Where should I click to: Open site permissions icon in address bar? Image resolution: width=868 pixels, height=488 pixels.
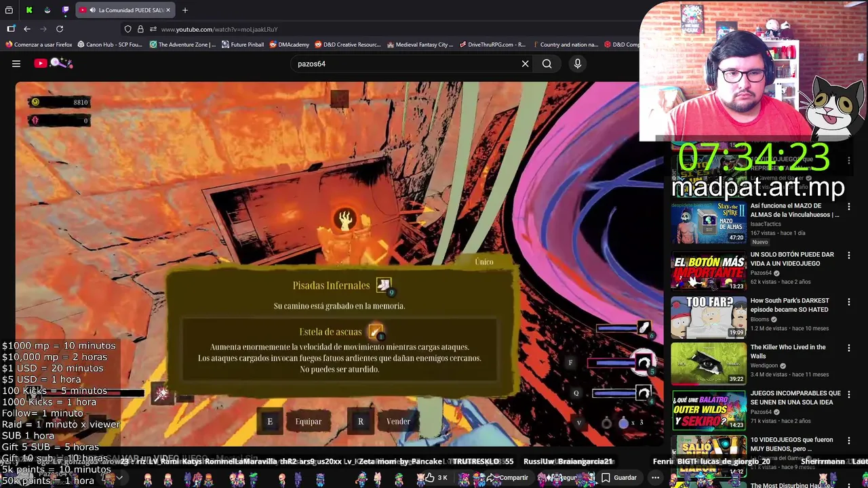click(153, 29)
